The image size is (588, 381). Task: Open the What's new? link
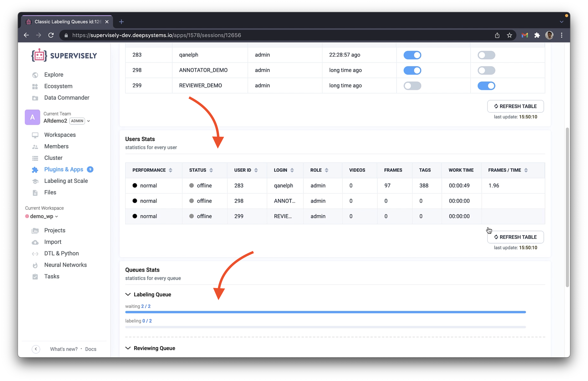(x=64, y=349)
